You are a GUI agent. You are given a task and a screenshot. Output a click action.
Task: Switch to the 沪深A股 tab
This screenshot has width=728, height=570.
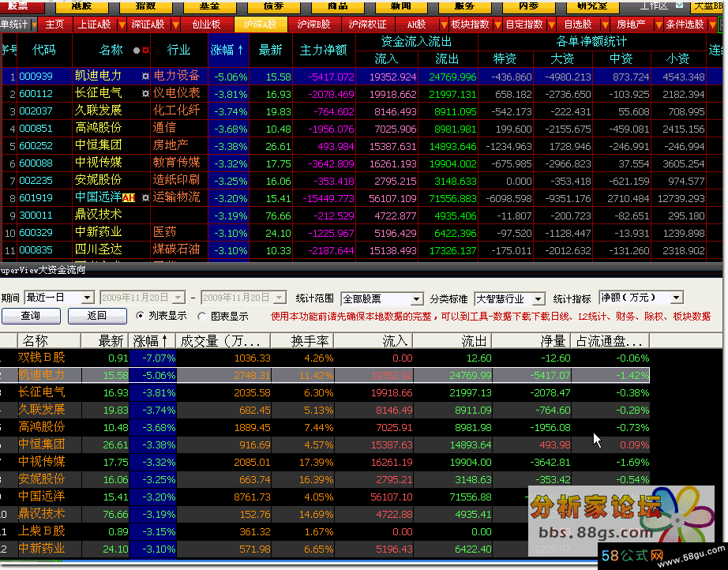pyautogui.click(x=261, y=24)
